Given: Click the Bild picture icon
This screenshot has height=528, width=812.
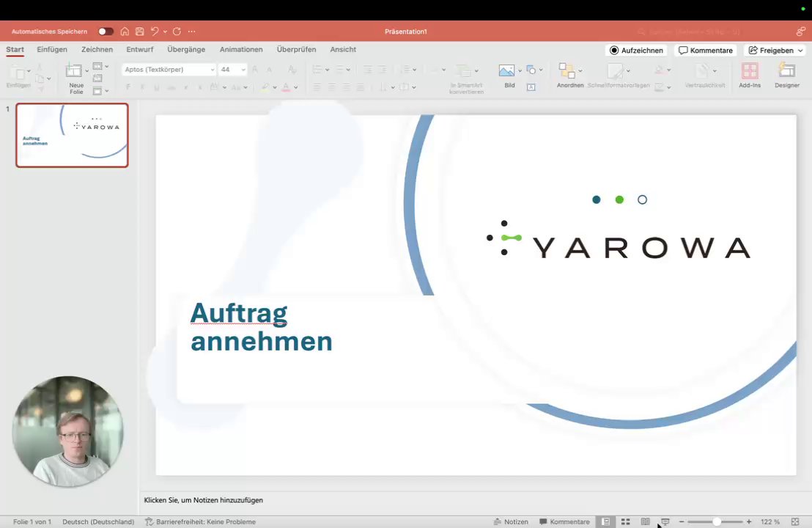Looking at the screenshot, I should point(506,70).
